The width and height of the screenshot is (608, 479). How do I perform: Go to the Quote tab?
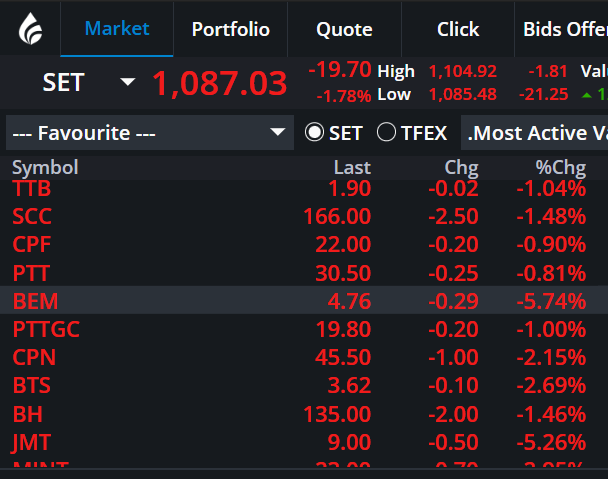344,29
